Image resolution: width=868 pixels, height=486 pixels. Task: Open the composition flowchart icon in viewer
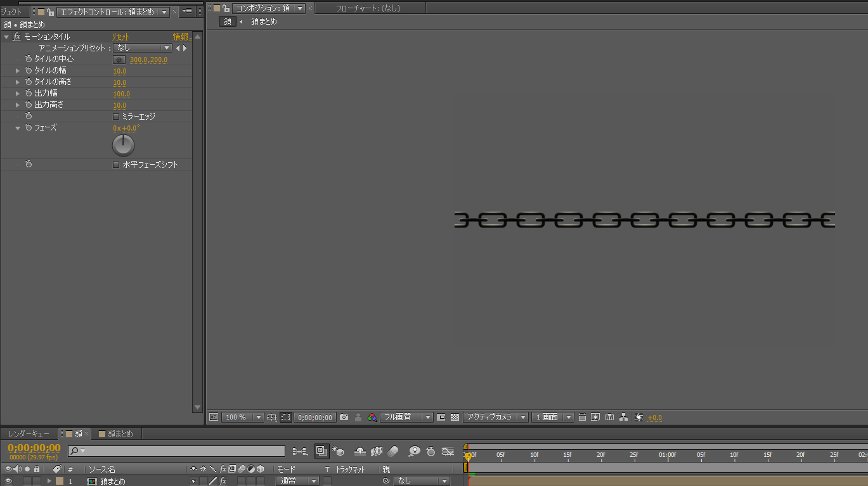coord(624,417)
